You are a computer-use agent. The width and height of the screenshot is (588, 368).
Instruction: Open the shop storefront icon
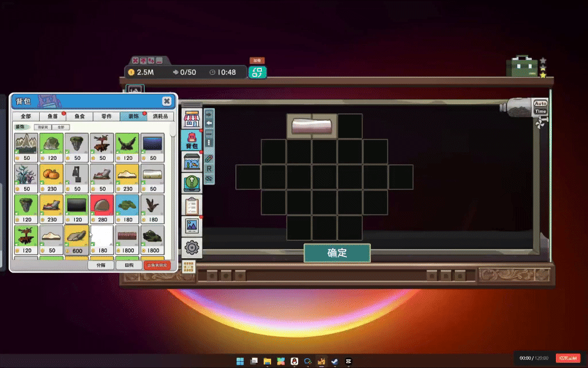coord(191,119)
